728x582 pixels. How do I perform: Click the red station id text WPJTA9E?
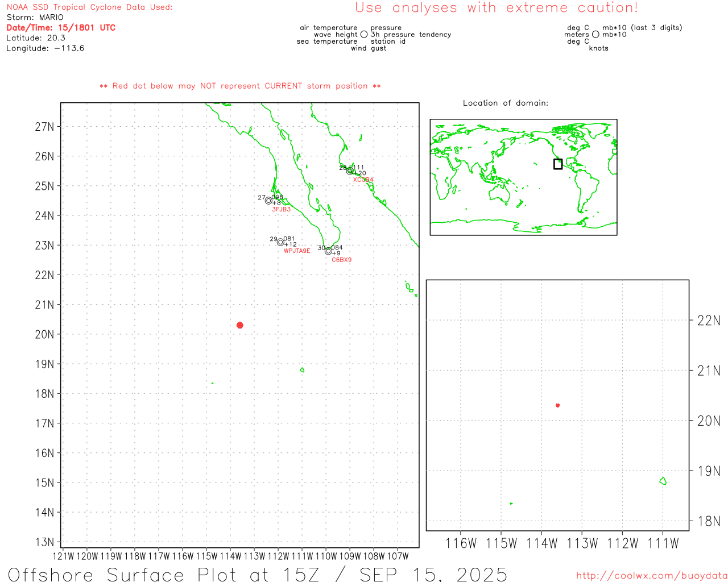[297, 251]
